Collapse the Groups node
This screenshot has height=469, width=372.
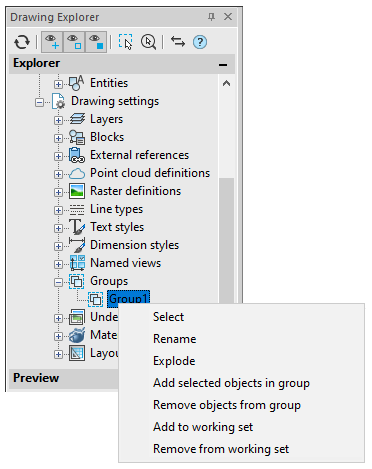coord(58,282)
